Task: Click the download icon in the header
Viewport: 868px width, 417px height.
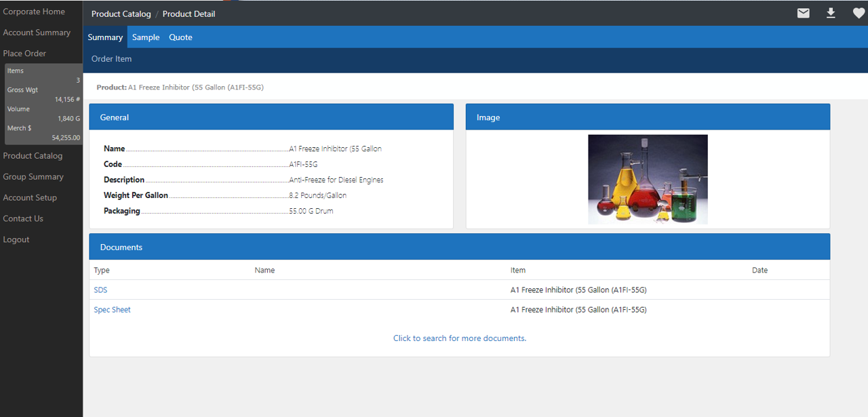Action: tap(831, 13)
